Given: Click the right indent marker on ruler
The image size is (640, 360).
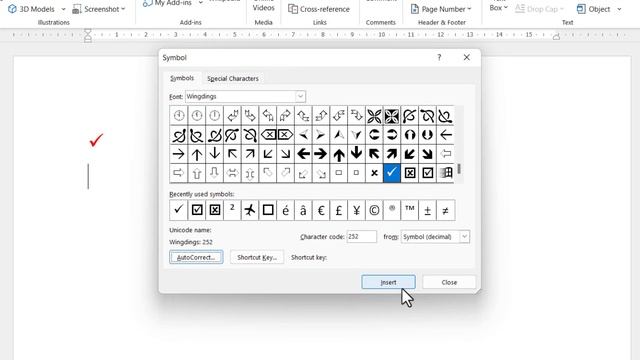Looking at the screenshot, I should coord(556,37).
